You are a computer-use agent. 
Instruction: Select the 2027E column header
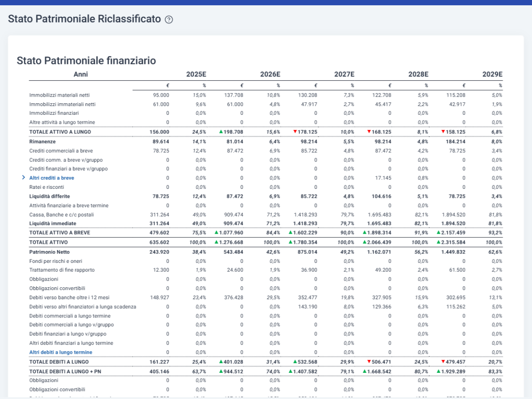click(344, 74)
